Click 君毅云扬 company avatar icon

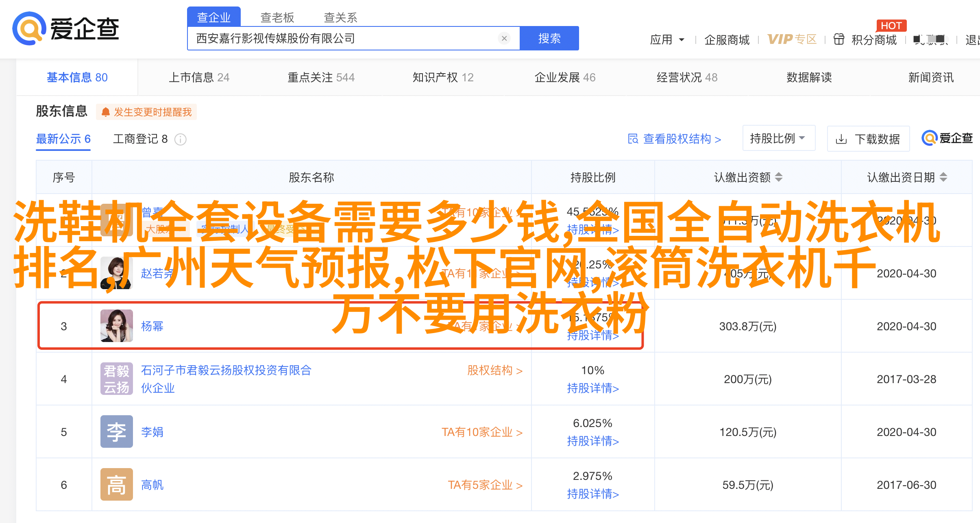point(117,379)
